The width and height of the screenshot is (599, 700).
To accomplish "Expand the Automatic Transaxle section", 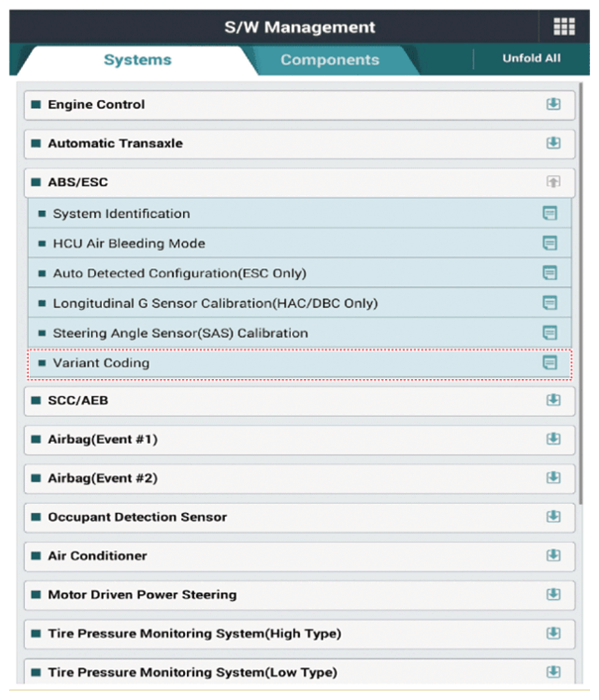I will (553, 143).
